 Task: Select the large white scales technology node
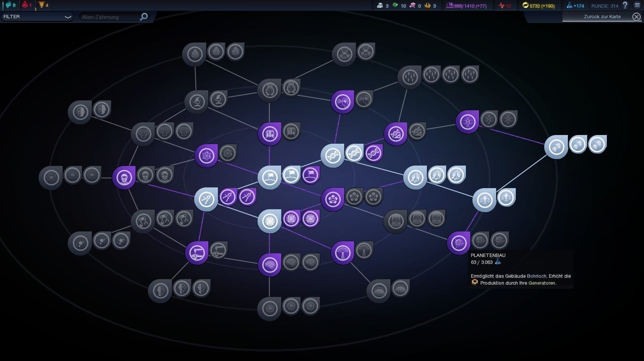pos(484,200)
